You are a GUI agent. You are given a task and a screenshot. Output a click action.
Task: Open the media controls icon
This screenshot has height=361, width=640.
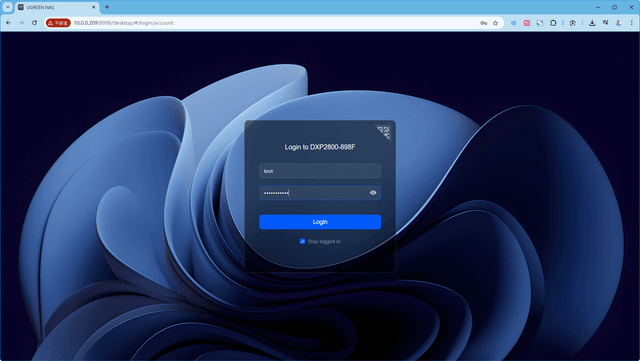605,23
